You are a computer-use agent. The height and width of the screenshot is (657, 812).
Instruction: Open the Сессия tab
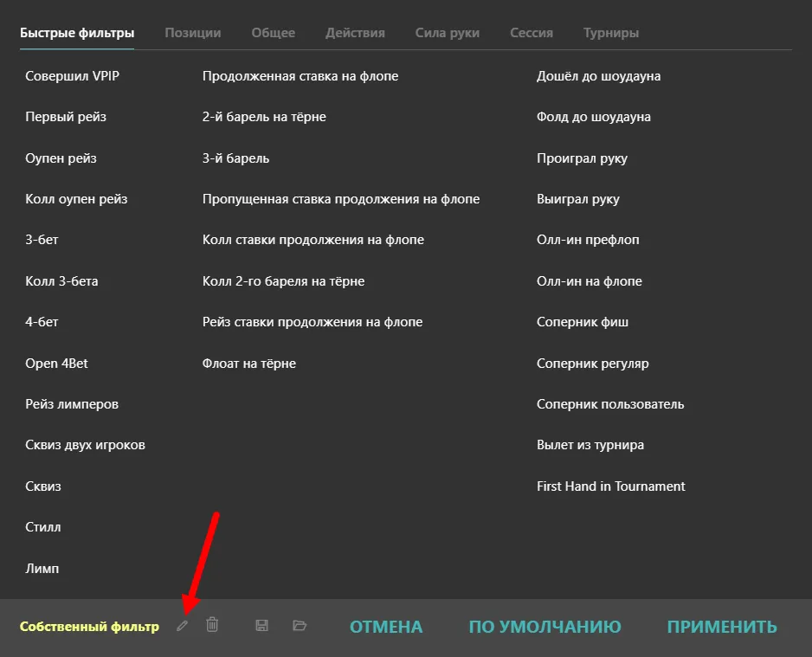tap(531, 33)
